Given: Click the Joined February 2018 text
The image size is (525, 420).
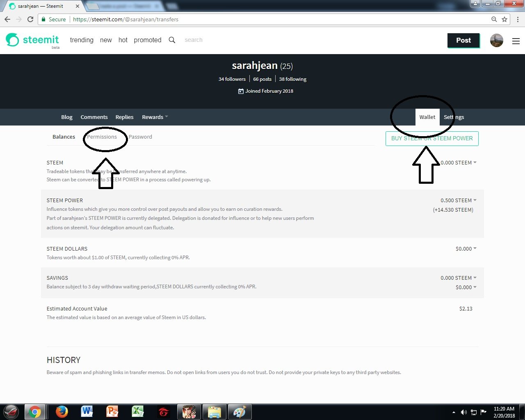Looking at the screenshot, I should coord(269,91).
